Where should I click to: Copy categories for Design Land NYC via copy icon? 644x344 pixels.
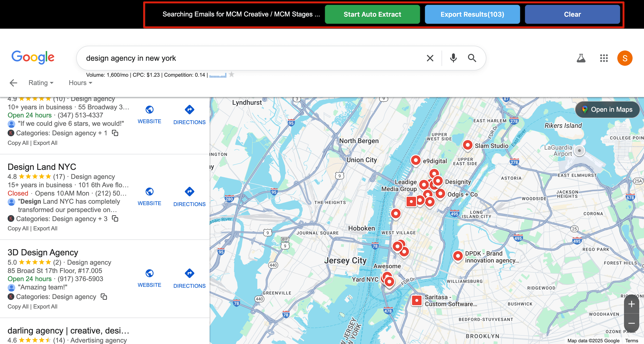[x=115, y=219]
